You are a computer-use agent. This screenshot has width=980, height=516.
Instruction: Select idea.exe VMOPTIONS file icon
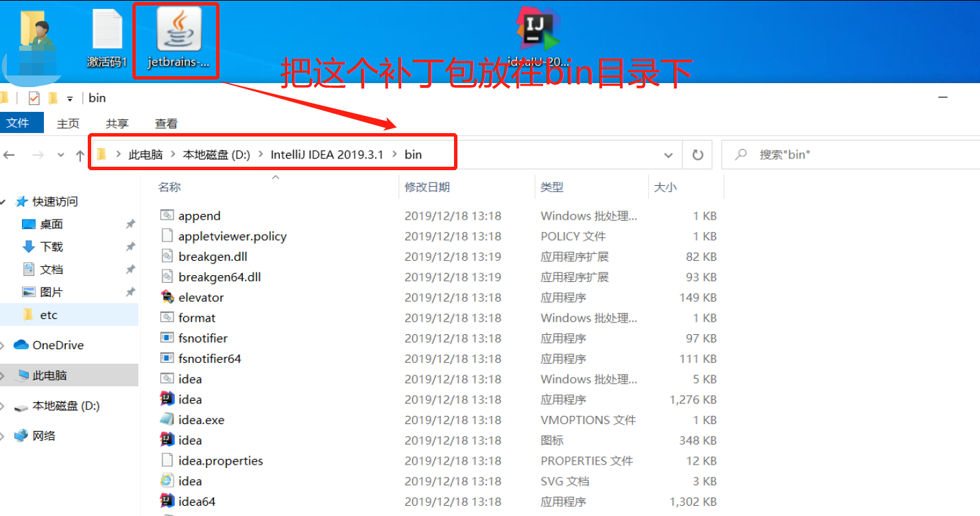click(167, 419)
